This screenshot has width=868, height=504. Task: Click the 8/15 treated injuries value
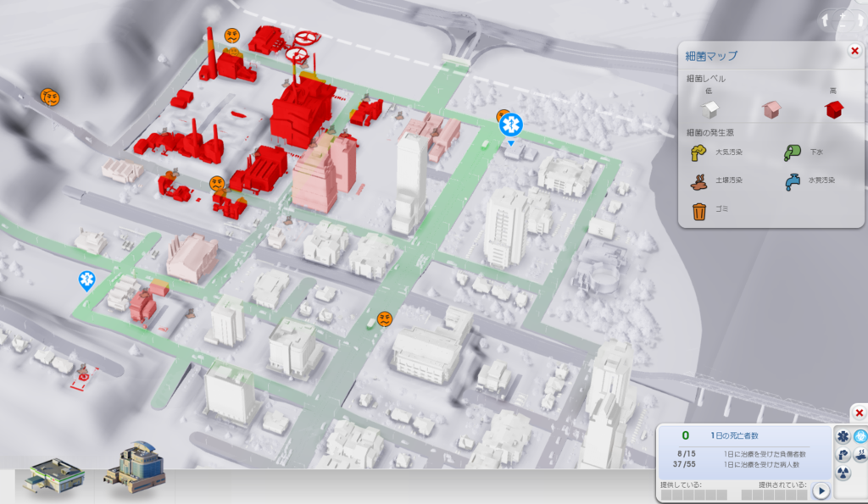(687, 454)
